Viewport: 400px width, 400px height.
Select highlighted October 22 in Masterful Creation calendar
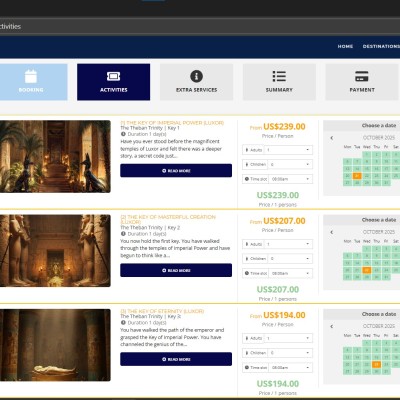coord(367,270)
